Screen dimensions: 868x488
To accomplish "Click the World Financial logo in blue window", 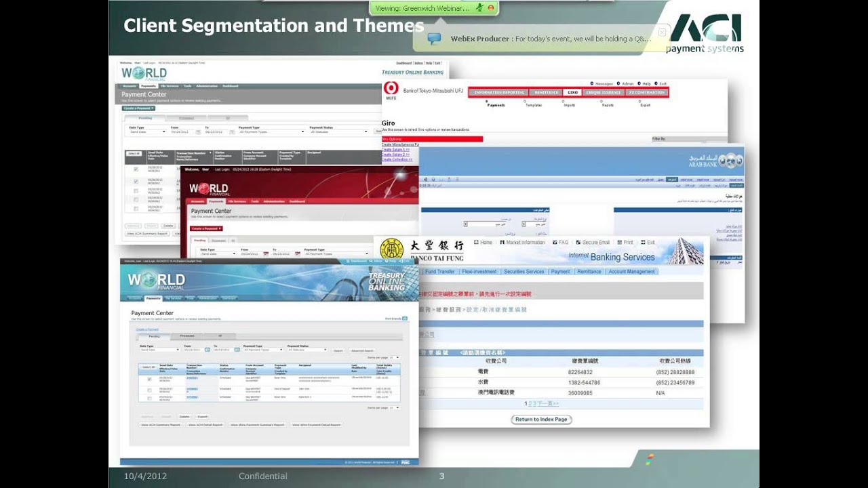I will click(156, 280).
